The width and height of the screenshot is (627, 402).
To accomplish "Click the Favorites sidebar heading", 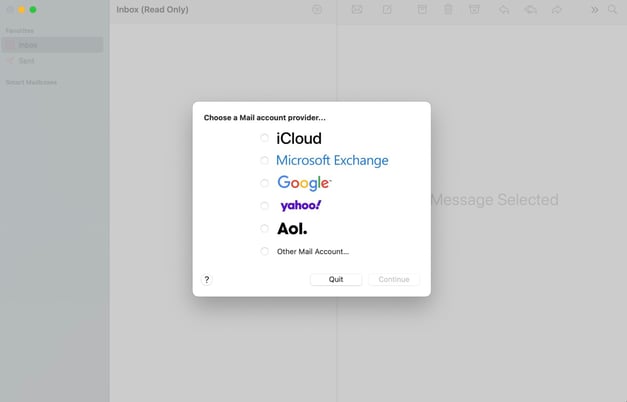I will tap(20, 31).
